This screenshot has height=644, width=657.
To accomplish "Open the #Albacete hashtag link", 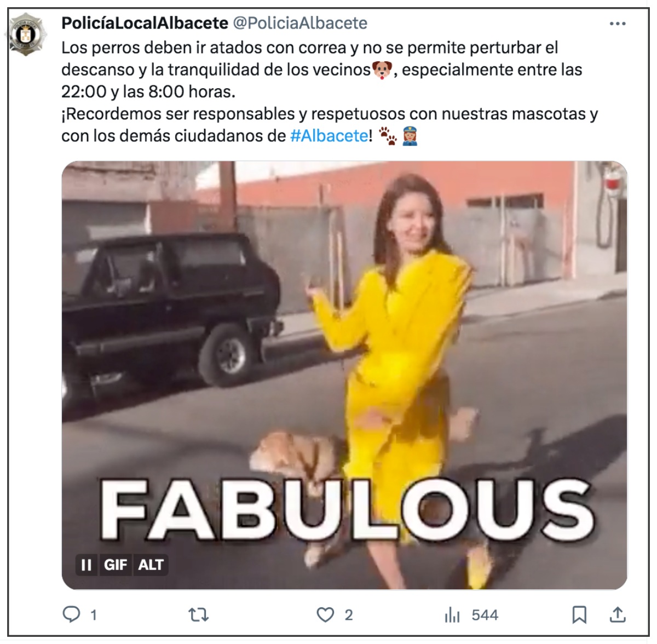I will pyautogui.click(x=329, y=135).
